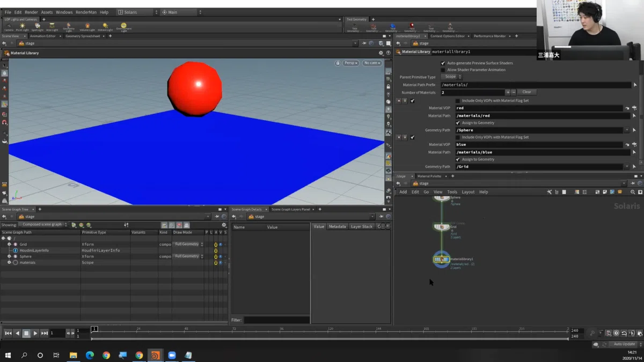Open Scene Graph Tree settings gear
Screen dimensions: 644x362
tap(224, 225)
